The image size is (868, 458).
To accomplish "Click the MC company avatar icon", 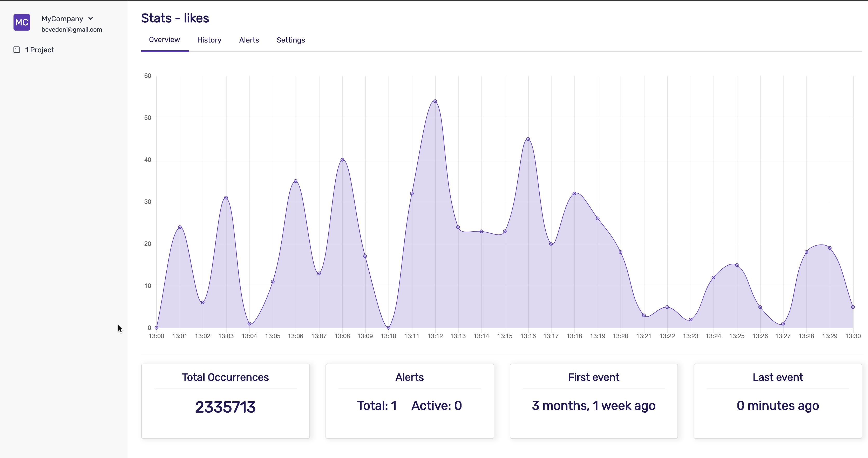I will coord(22,22).
